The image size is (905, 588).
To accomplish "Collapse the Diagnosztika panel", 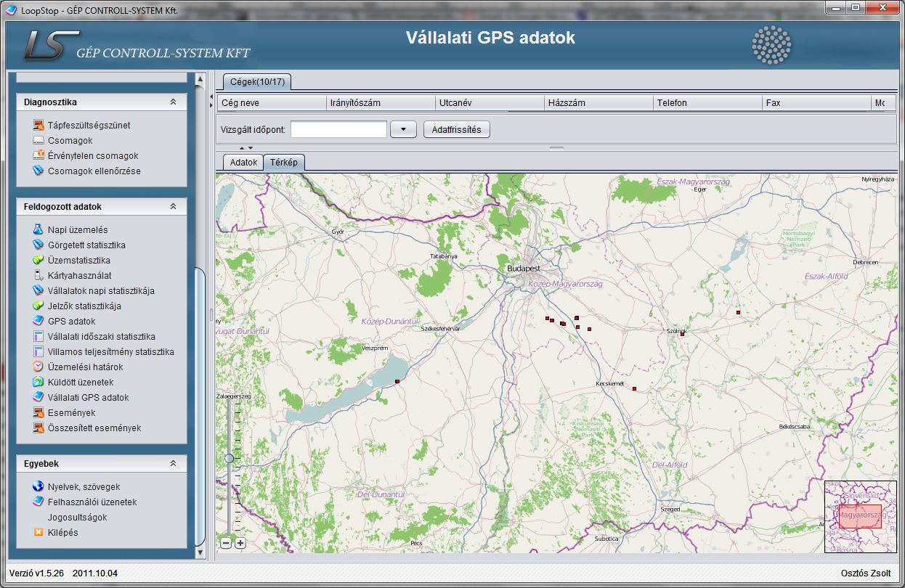I will 173,102.
